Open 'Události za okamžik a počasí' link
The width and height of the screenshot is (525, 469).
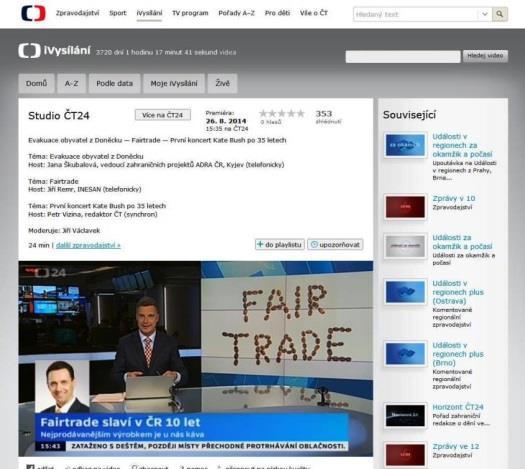pos(462,242)
